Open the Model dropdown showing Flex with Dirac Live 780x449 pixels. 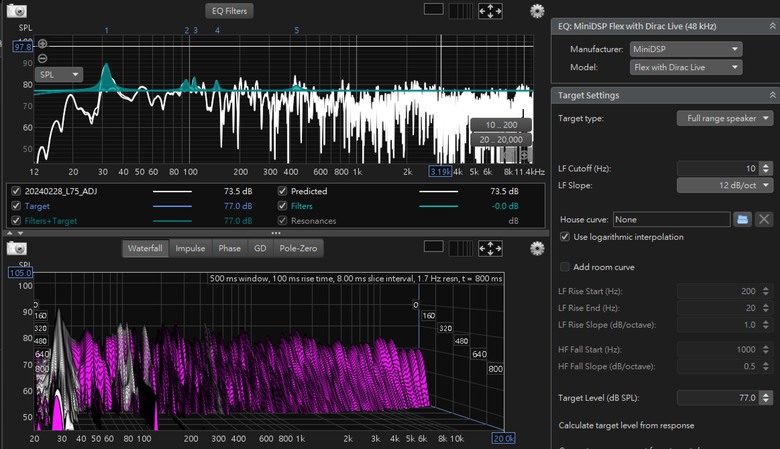[686, 67]
